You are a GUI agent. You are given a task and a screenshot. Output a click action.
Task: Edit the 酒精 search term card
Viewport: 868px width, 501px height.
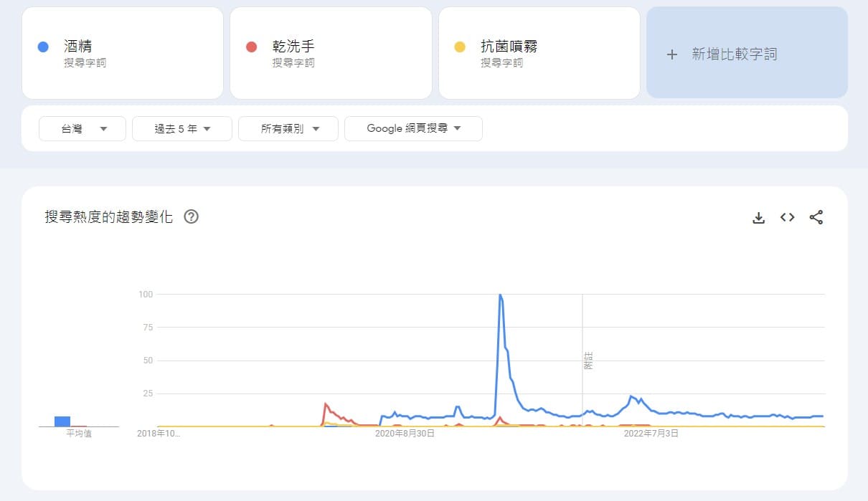[123, 53]
